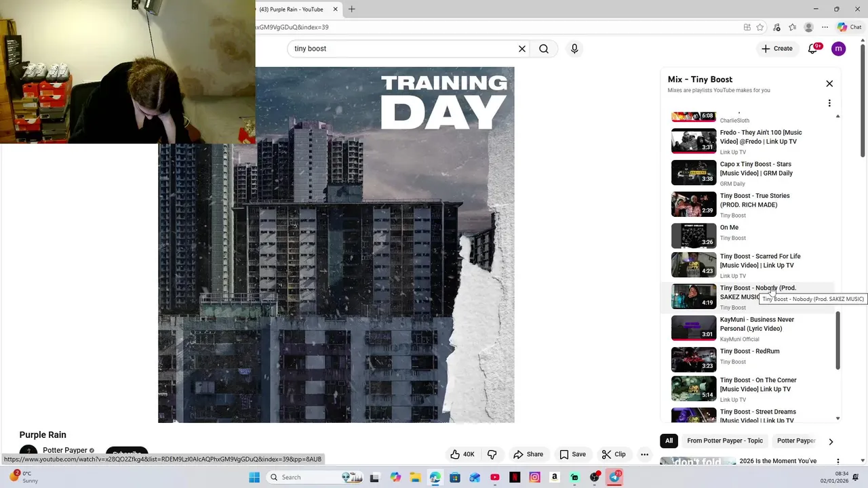The height and width of the screenshot is (488, 868).
Task: Open Netflix from the taskbar
Action: click(x=515, y=477)
